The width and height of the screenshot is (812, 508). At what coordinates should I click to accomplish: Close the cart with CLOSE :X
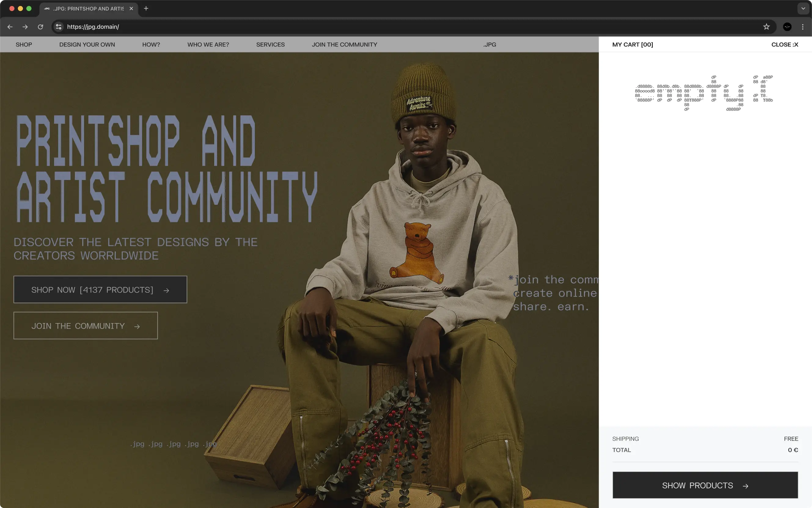(x=784, y=44)
